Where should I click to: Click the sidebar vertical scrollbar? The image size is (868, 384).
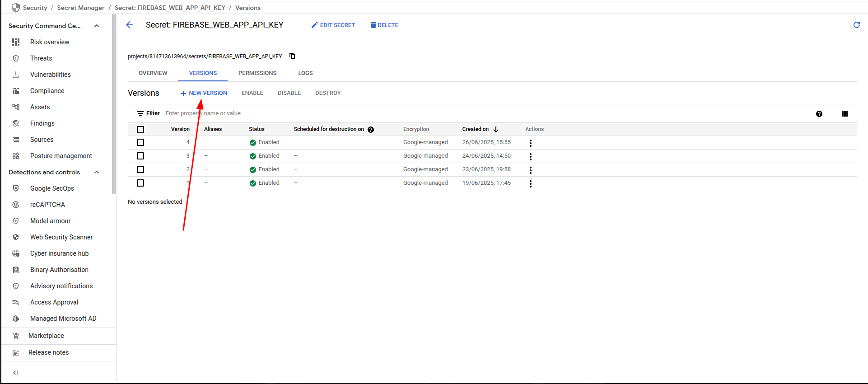pyautogui.click(x=114, y=104)
